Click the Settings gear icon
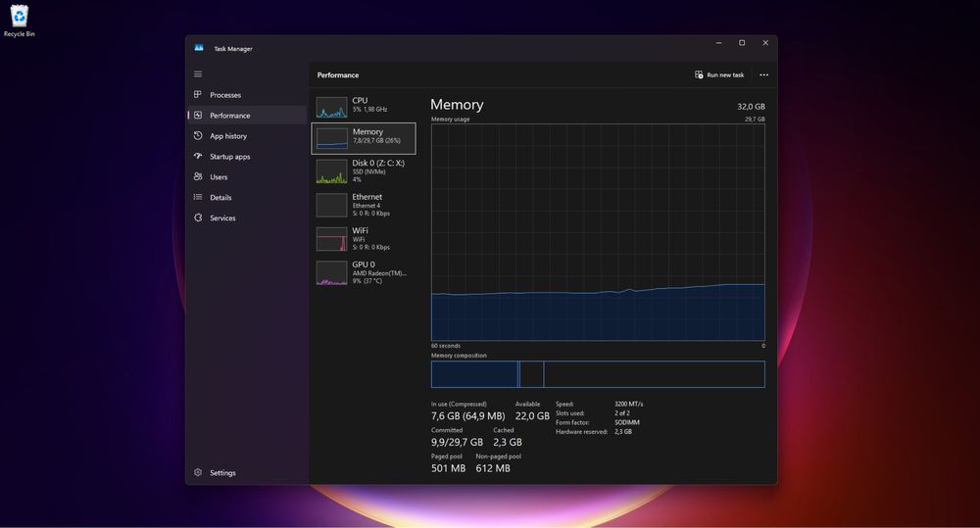980x528 pixels. pos(198,472)
